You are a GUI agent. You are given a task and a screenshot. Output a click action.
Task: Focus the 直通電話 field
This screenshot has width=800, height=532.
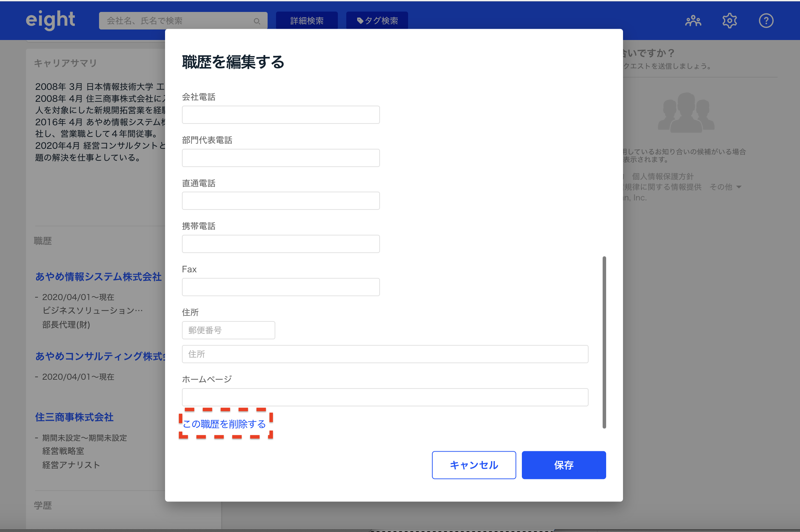281,201
